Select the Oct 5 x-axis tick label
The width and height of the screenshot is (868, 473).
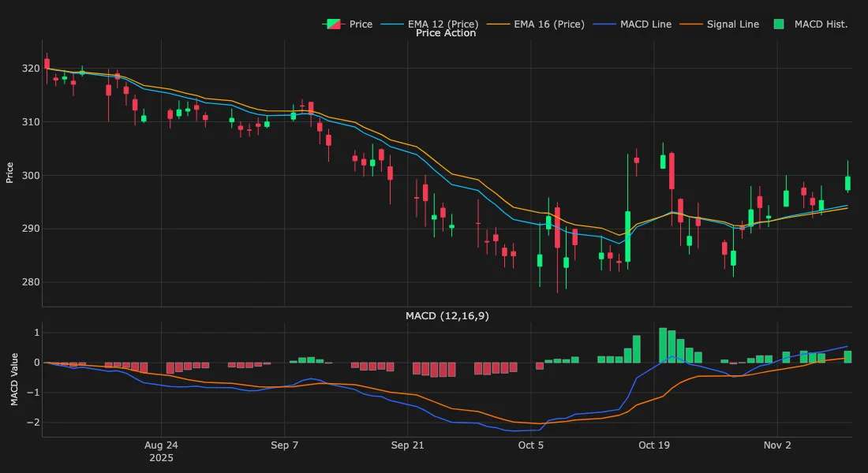(x=531, y=445)
